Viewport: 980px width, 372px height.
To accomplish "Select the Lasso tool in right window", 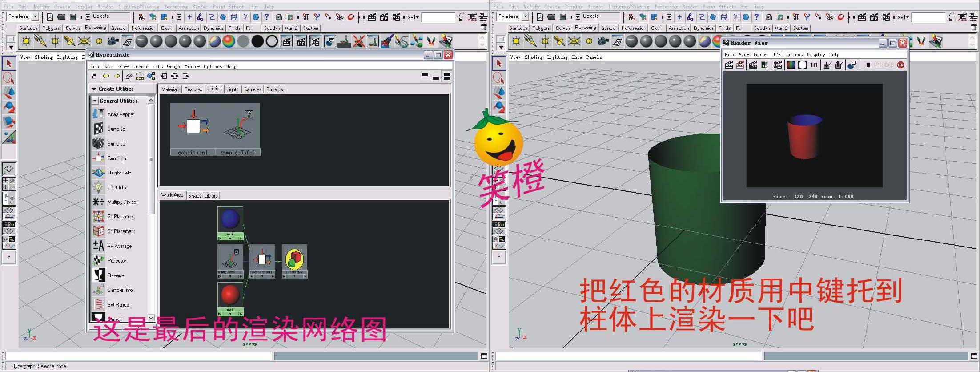I will click(x=499, y=78).
